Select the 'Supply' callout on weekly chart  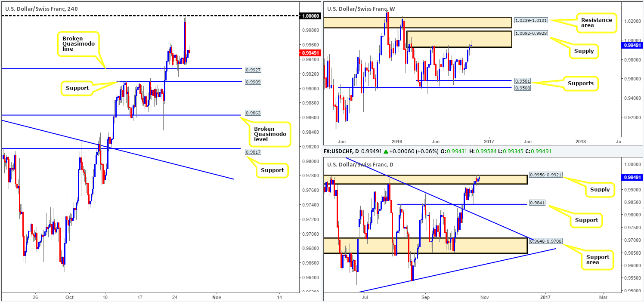(583, 51)
